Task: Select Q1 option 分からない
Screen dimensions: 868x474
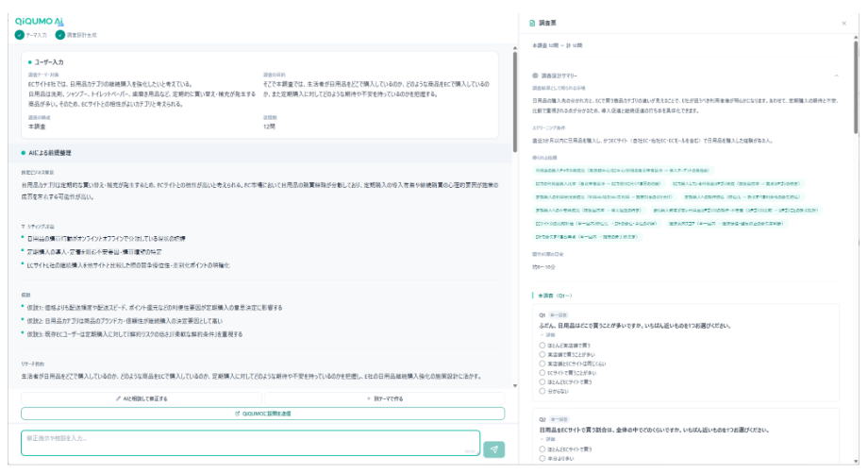Action: [542, 391]
